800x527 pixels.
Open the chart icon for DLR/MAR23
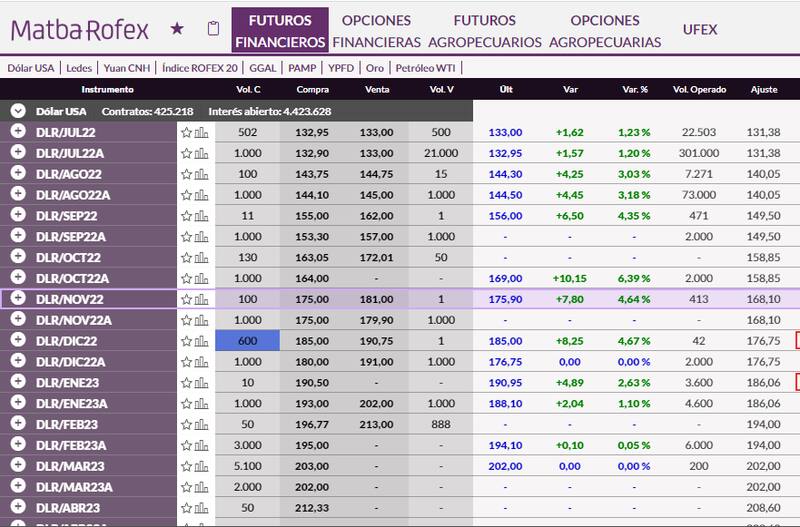tap(202, 466)
